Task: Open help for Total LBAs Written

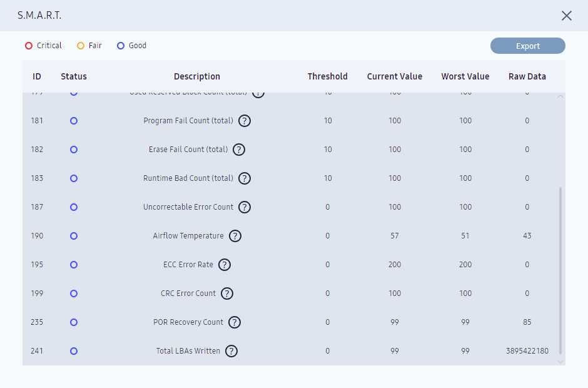Action: (x=231, y=351)
